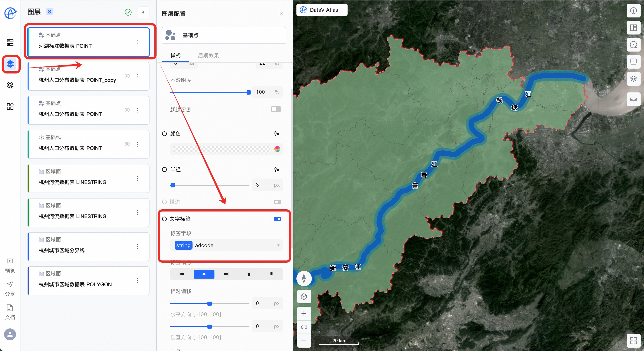The image size is (644, 351).
Task: Enable the 碰撞检测 collision detection switch
Action: pyautogui.click(x=276, y=109)
